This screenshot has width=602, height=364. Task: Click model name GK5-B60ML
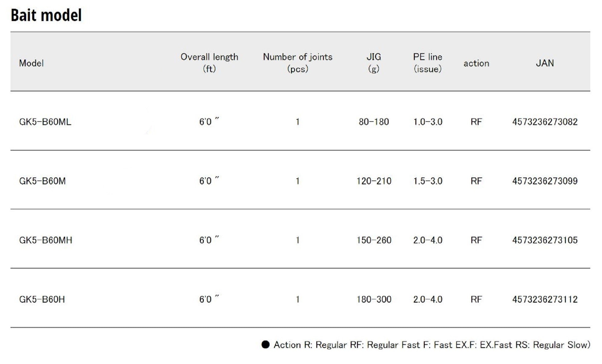point(45,122)
